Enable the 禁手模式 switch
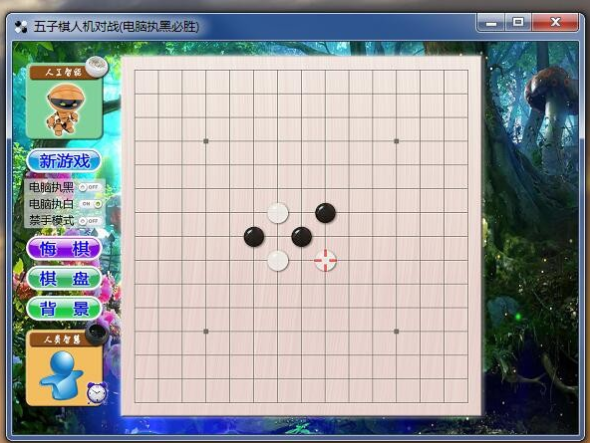The width and height of the screenshot is (590, 443). pos(91,221)
